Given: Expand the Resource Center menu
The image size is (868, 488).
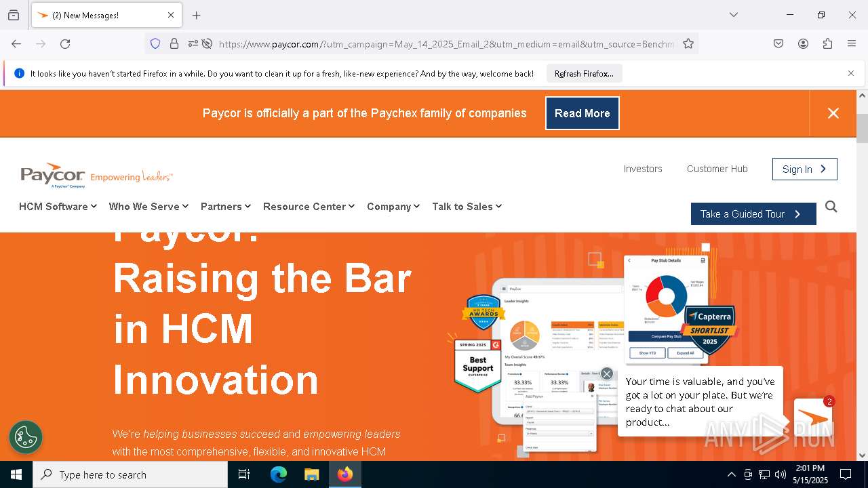Looking at the screenshot, I should point(309,206).
